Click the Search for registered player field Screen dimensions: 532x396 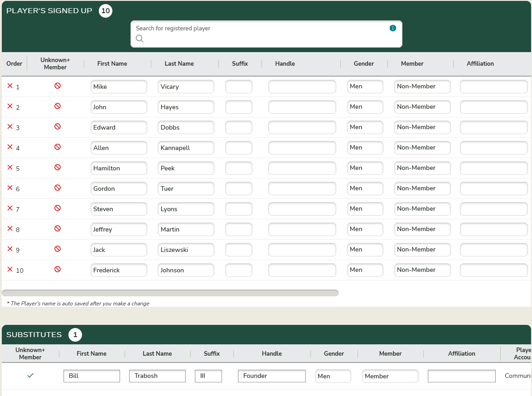click(x=266, y=34)
